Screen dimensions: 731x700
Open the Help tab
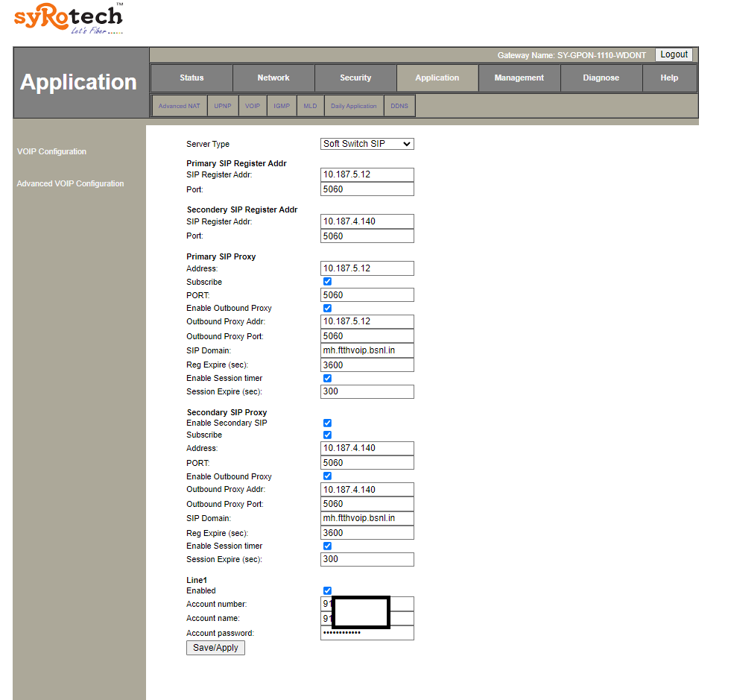pos(669,78)
